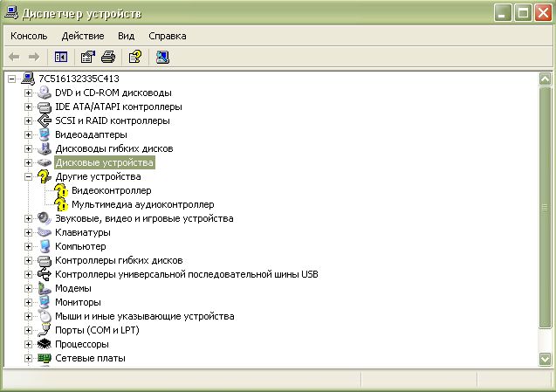
Task: Click the Видеоадаптеры icon
Action: click(x=45, y=134)
